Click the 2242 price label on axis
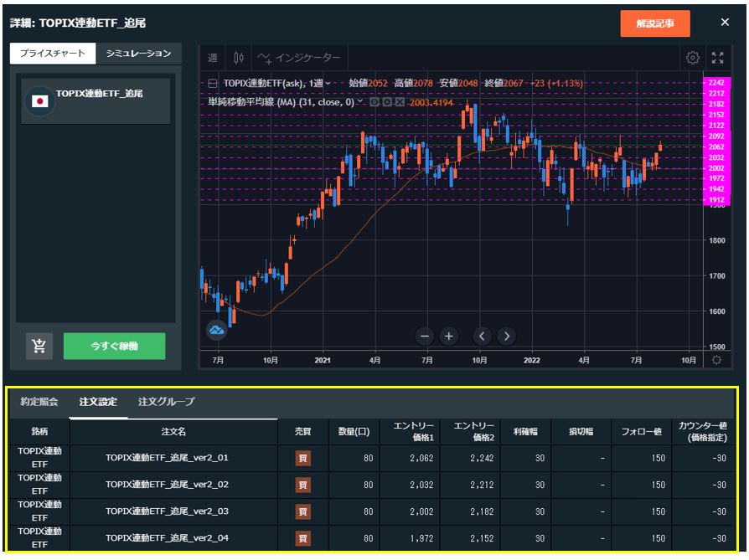Viewport: 749px width, 560px height. (716, 83)
